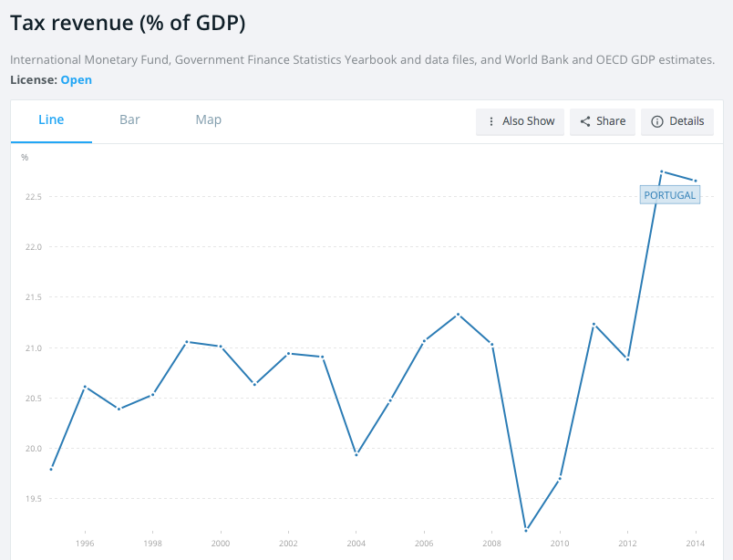Click the three-dot icon in Also Show
733x560 pixels.
(x=492, y=121)
